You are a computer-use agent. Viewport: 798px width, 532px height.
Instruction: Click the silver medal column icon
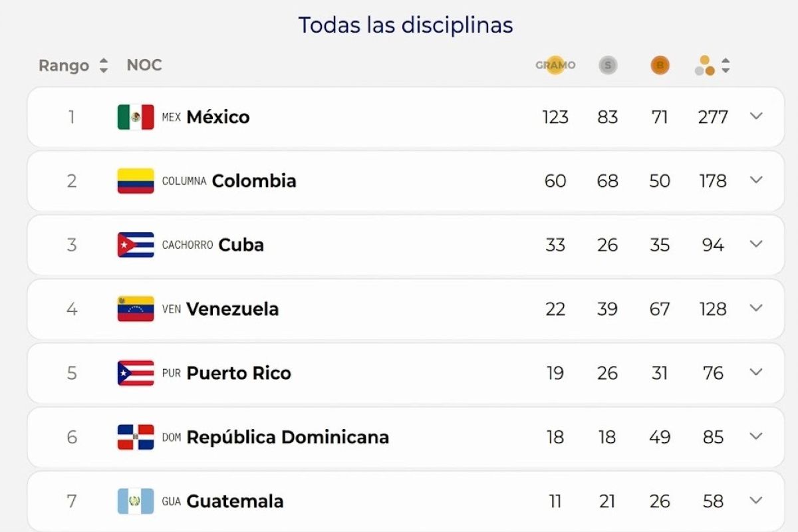608,65
